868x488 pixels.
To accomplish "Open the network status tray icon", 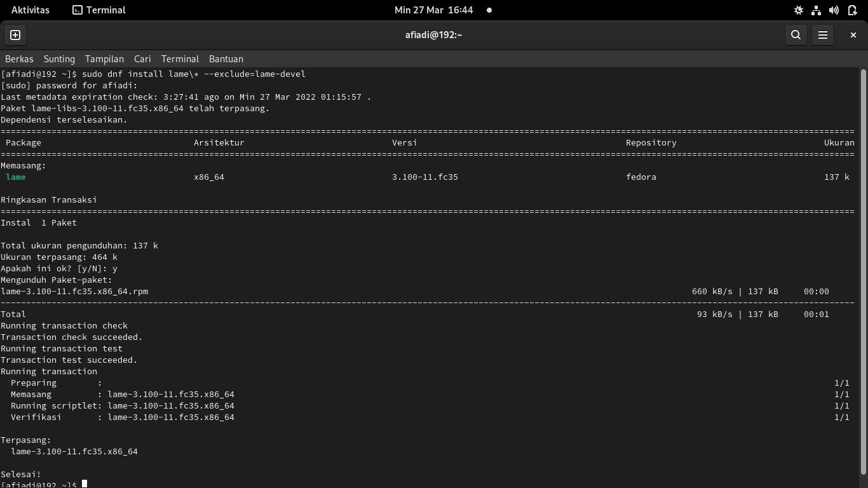I will (816, 10).
